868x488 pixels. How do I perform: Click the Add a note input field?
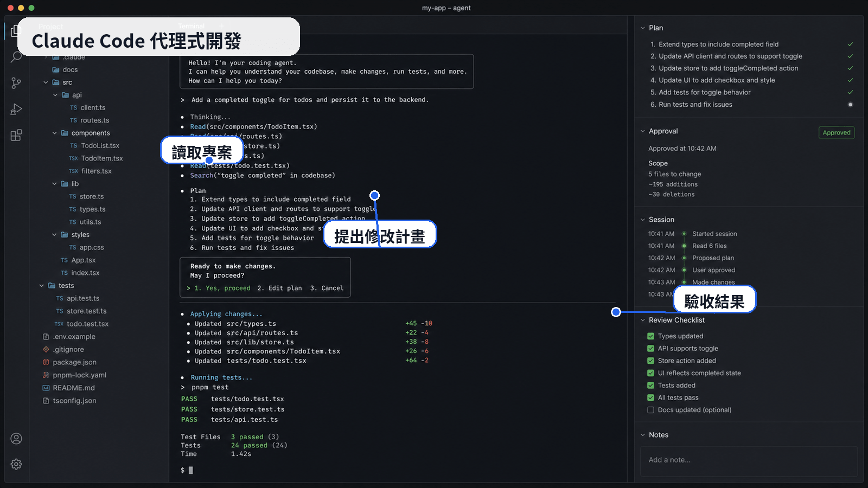pyautogui.click(x=749, y=460)
